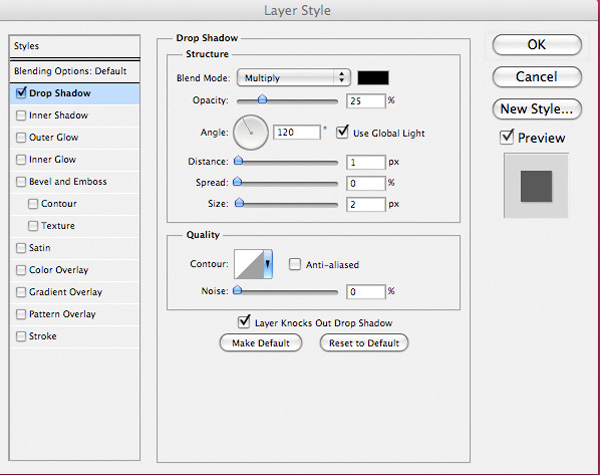The image size is (600, 475).
Task: Enable the Outer Glow checkbox
Action: point(21,137)
